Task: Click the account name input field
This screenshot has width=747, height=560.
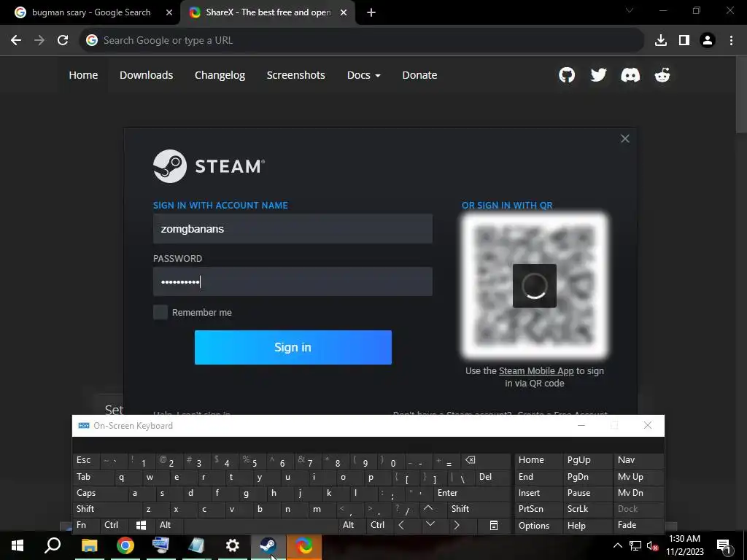Action: [x=293, y=229]
